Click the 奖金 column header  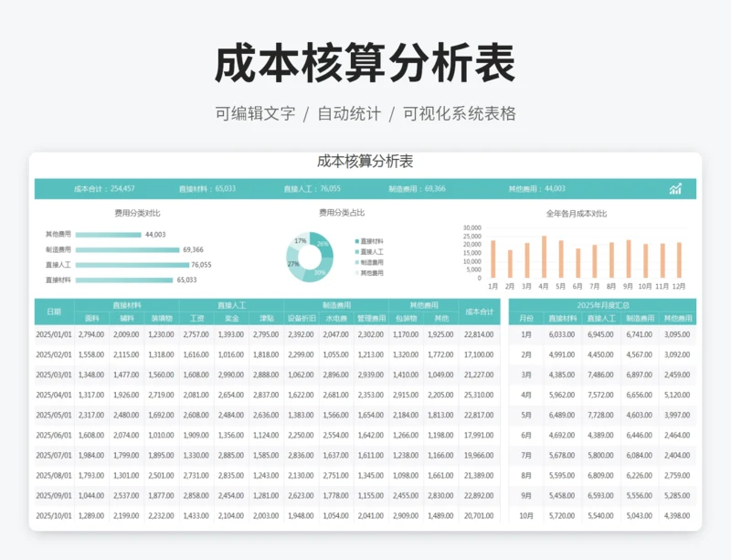232,319
